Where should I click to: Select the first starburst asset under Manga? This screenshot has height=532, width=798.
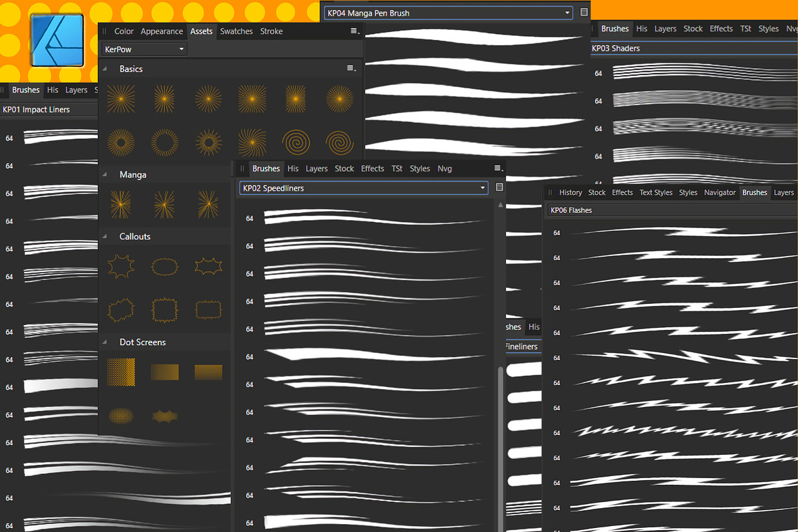coord(121,204)
